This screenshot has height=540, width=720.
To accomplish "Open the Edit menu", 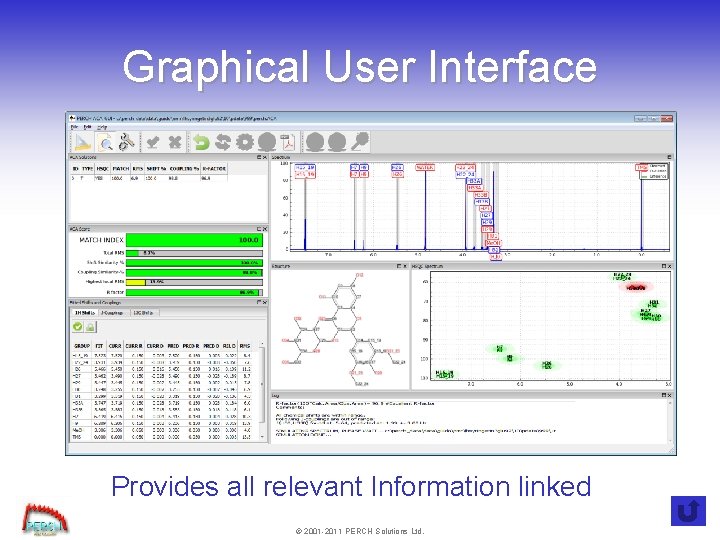I will pos(88,127).
